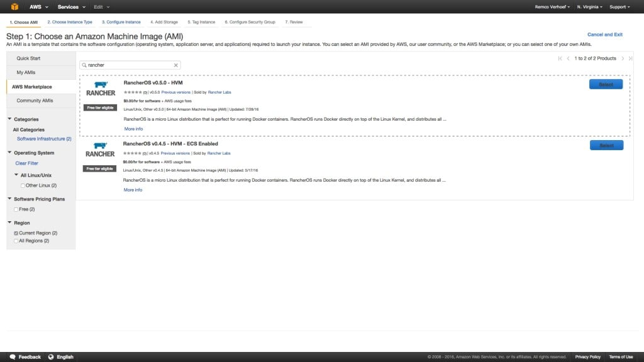
Task: Collapse the Operating System filter section
Action: (9, 153)
